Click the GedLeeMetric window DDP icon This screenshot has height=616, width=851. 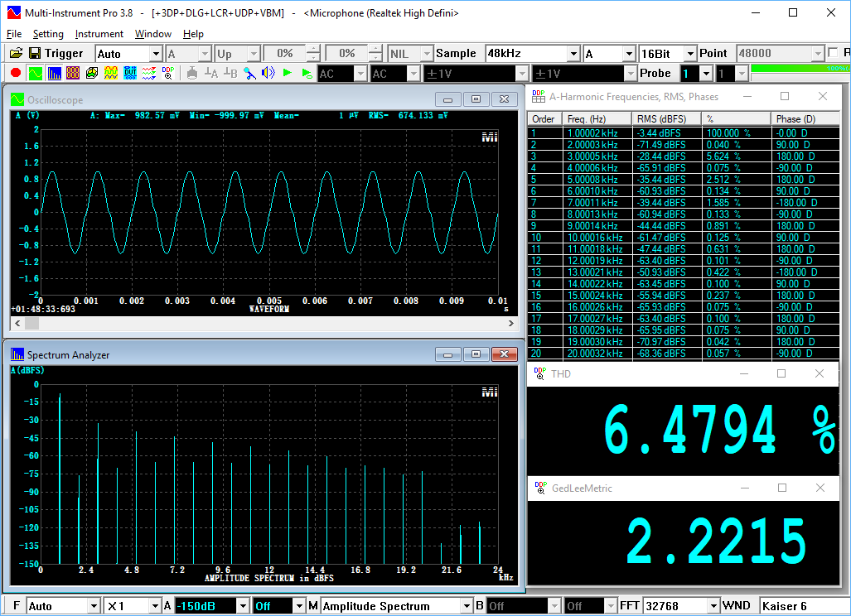point(540,488)
